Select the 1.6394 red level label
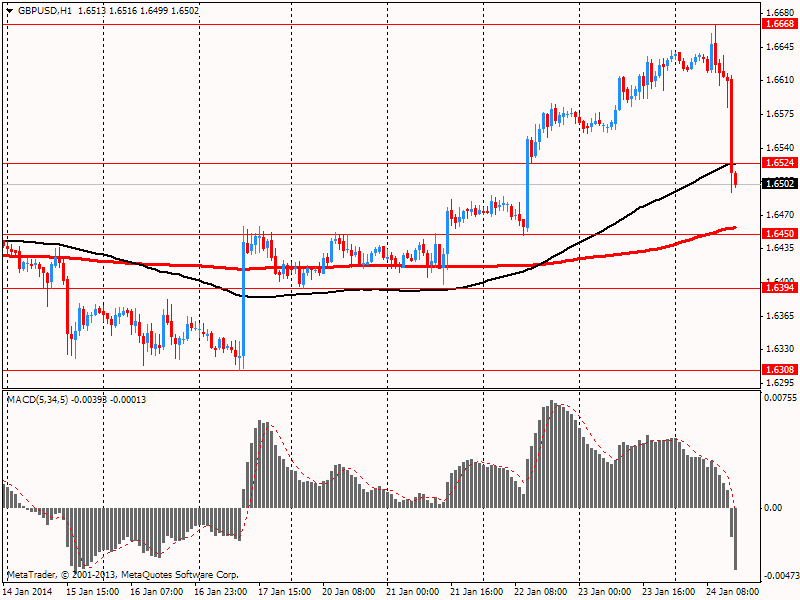 click(780, 288)
